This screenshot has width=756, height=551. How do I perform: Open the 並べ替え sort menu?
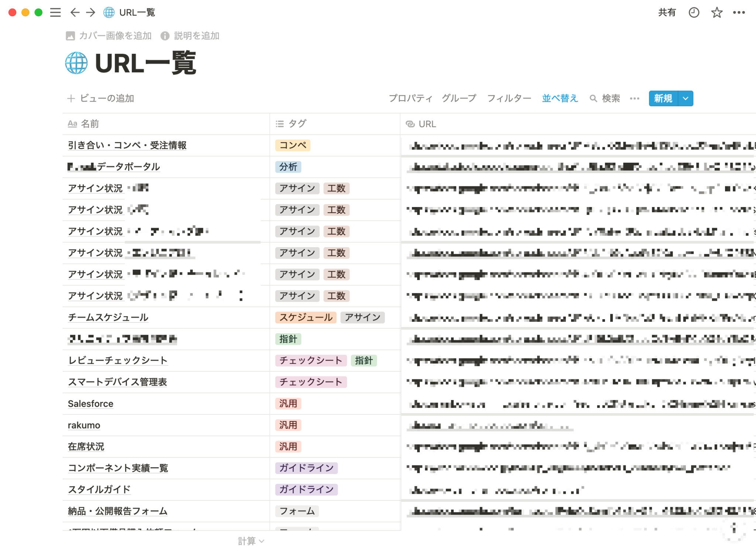click(560, 99)
